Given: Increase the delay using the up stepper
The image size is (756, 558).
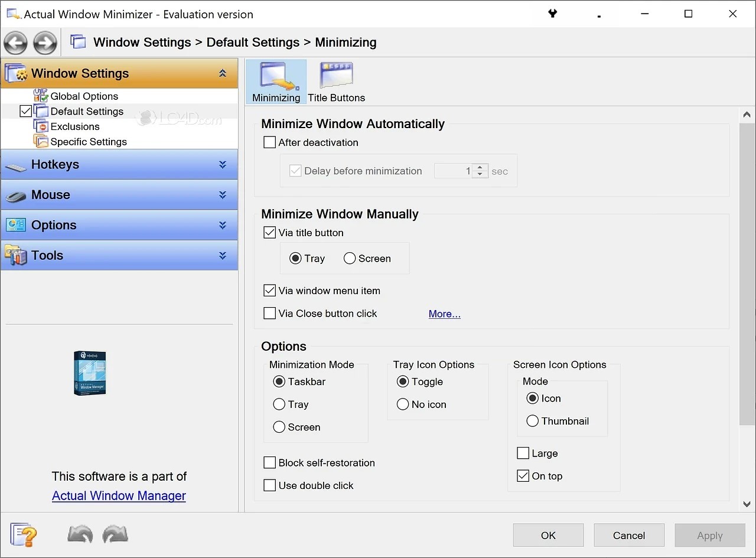Looking at the screenshot, I should [x=480, y=167].
